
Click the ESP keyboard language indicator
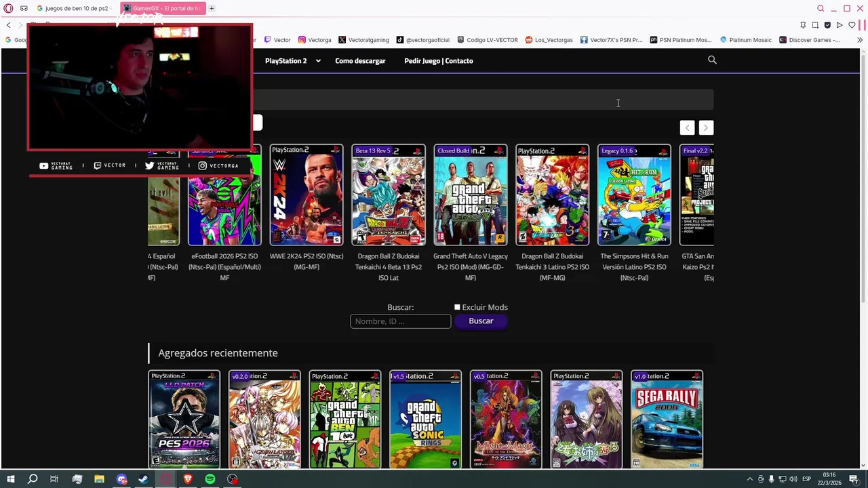click(x=806, y=479)
